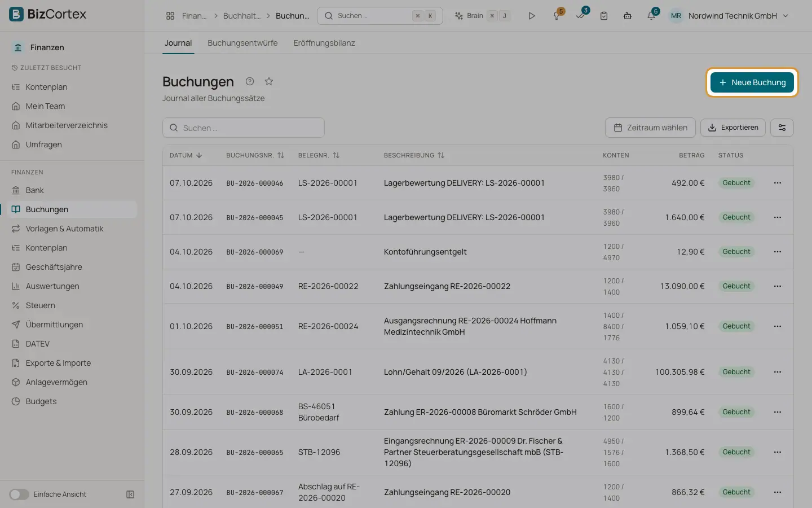Viewport: 812px width, 508px height.
Task: Open row actions for BU-2026-000046
Action: (x=778, y=183)
